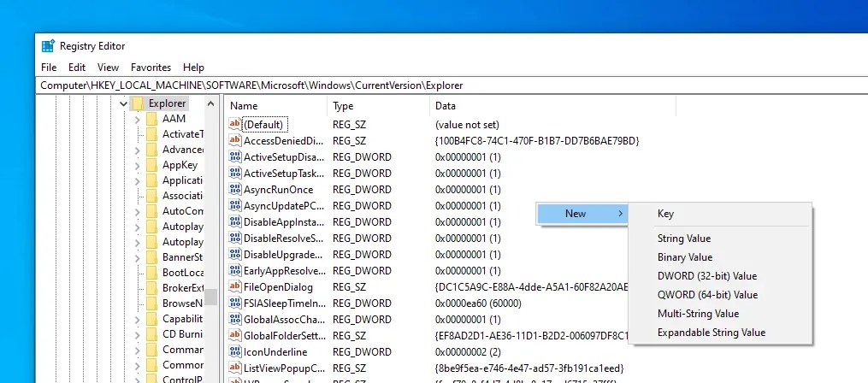Select the AsyncRunOnce DWORD icon
Viewport: 868px width, 383px height.
(235, 190)
